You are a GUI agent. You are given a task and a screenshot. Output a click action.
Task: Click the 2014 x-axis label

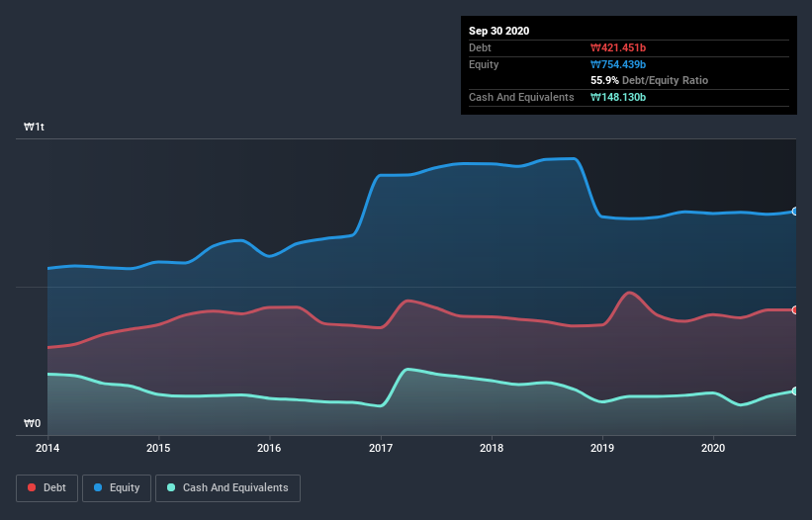[x=47, y=448]
